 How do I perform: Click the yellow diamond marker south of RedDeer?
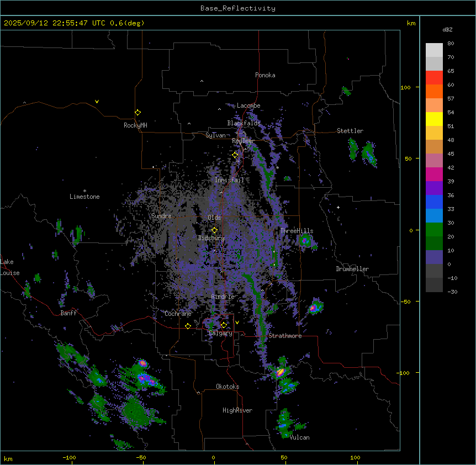coord(235,155)
